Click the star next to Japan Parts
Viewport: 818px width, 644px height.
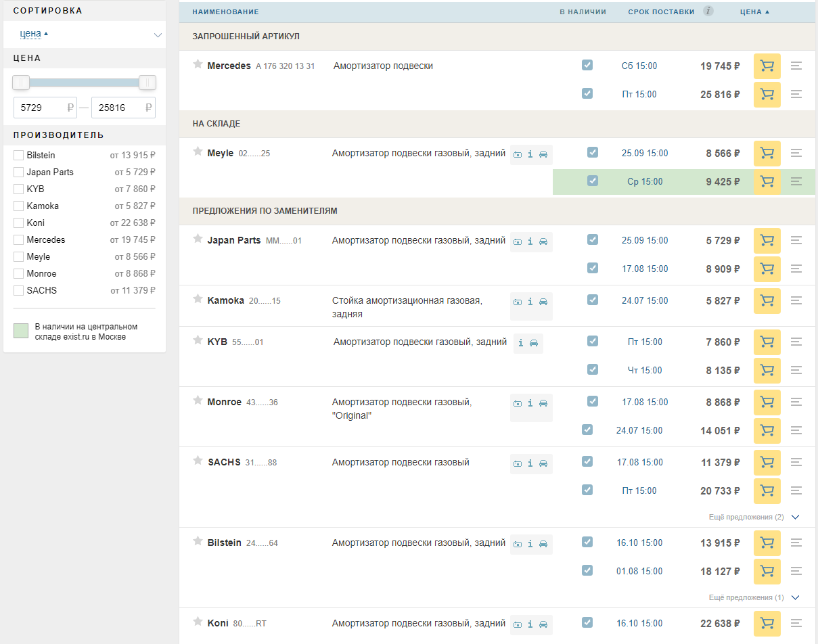click(x=198, y=239)
